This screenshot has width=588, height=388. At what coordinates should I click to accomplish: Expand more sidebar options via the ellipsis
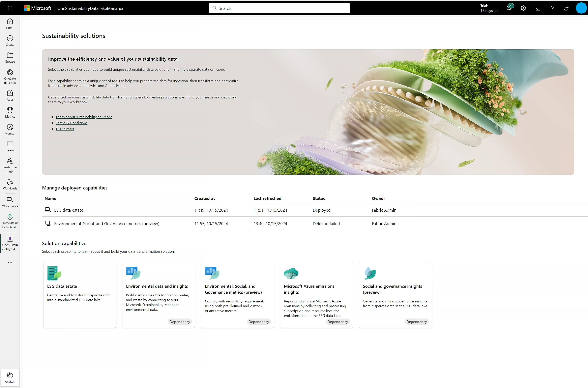10,262
